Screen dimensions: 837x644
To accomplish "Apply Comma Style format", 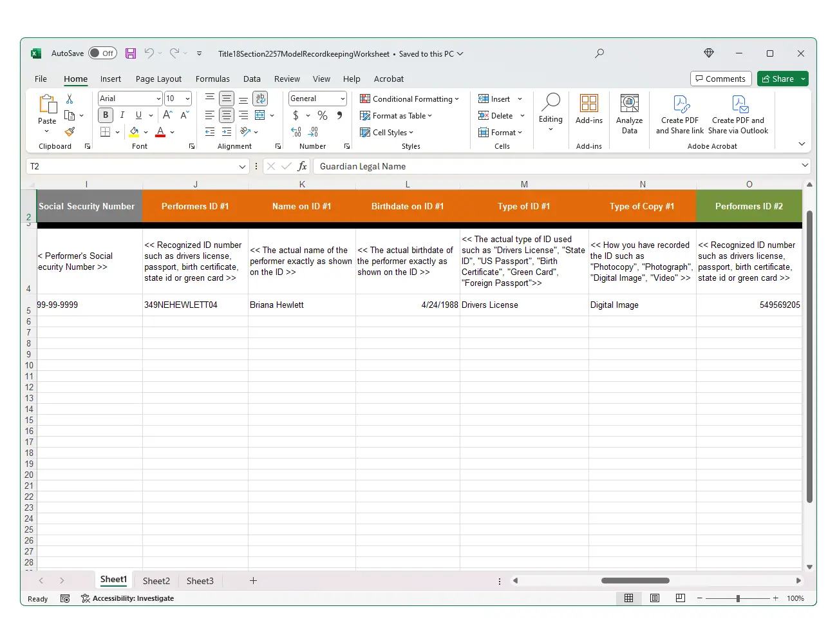I will (340, 115).
